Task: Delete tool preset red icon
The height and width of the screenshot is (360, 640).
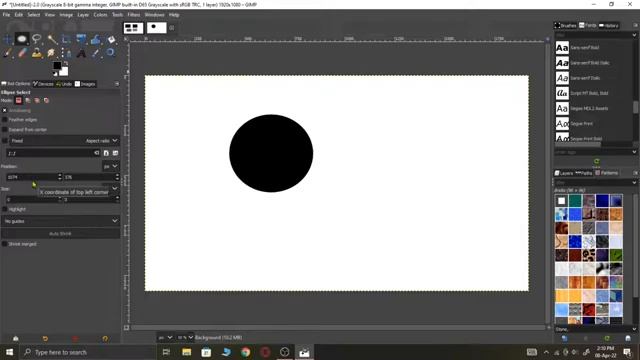Action: coord(75,338)
